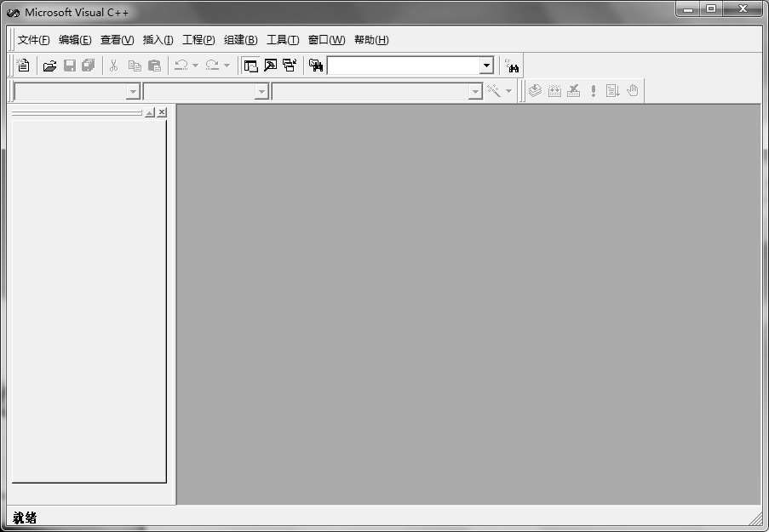Click the Open file folder icon
Image resolution: width=769 pixels, height=532 pixels.
click(x=49, y=66)
